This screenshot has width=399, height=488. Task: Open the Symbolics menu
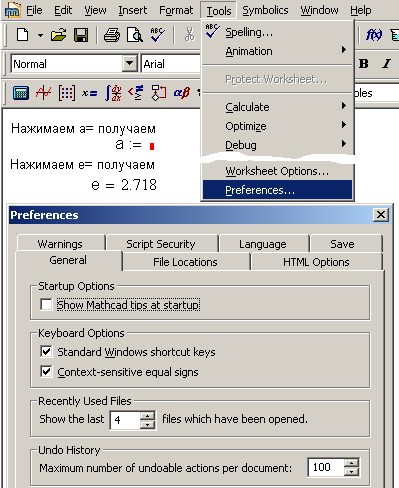click(x=265, y=10)
